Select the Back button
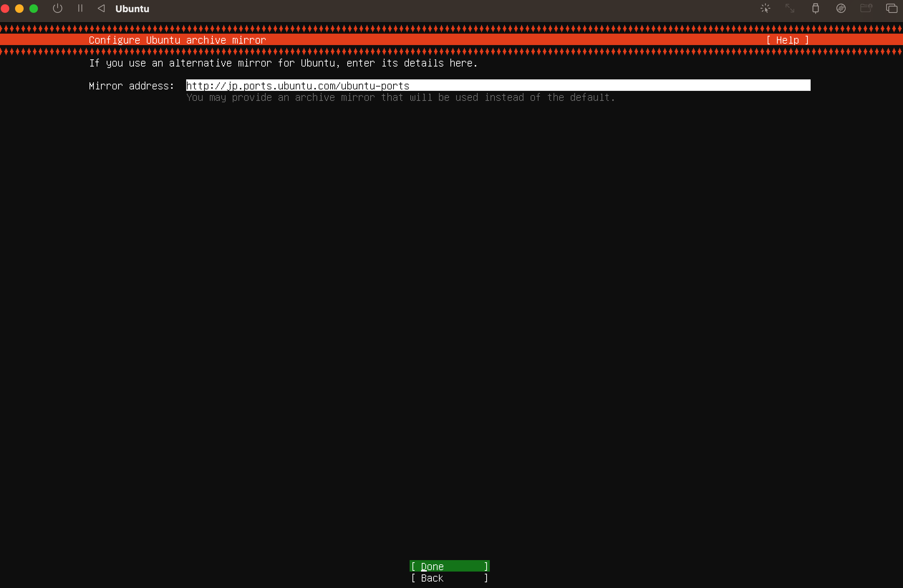The image size is (903, 588). click(449, 578)
